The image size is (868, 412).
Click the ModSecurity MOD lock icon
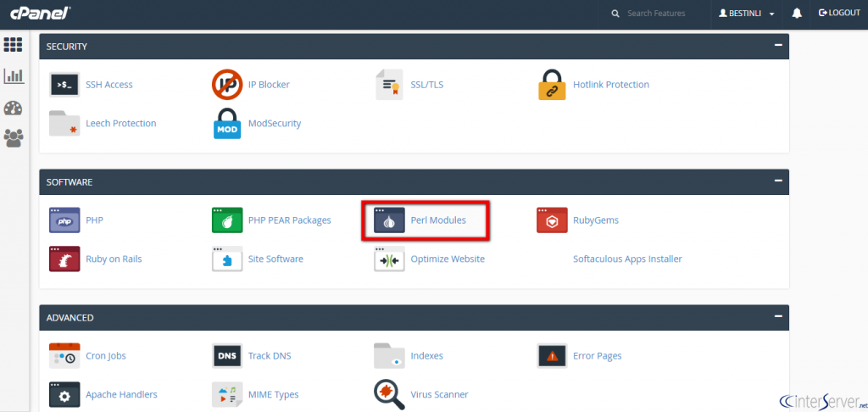227,124
